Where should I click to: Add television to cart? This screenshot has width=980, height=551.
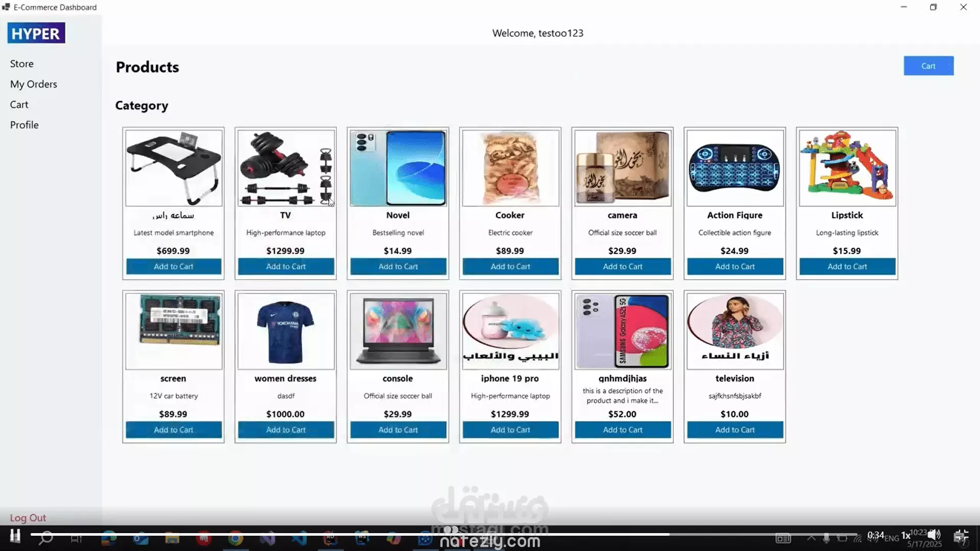click(x=735, y=430)
